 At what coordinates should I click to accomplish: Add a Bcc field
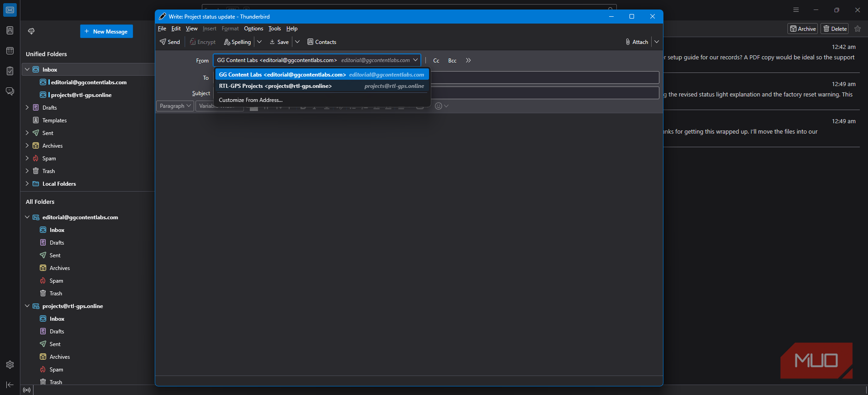pos(452,61)
